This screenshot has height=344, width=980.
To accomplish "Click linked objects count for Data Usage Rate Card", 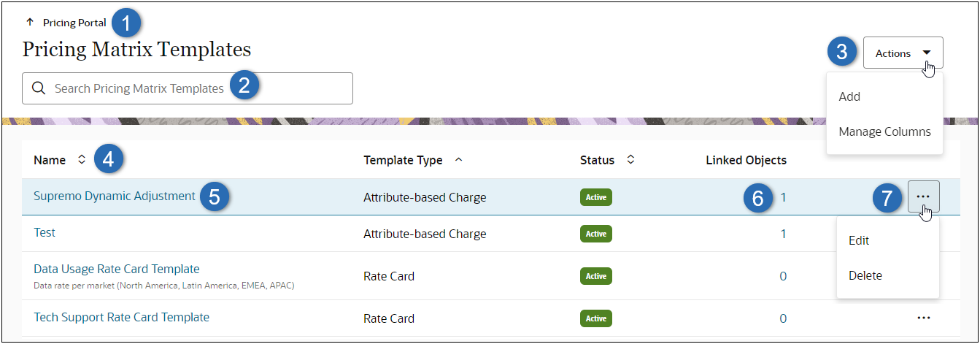I will 783,276.
